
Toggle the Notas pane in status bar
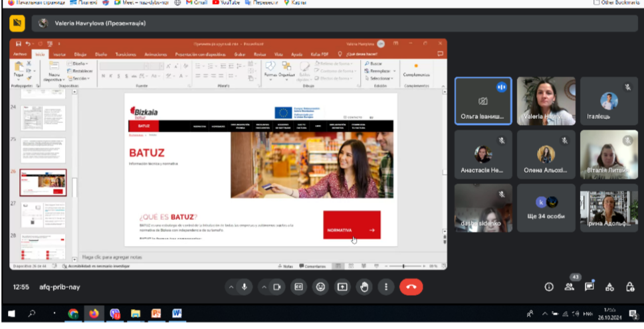coord(284,266)
